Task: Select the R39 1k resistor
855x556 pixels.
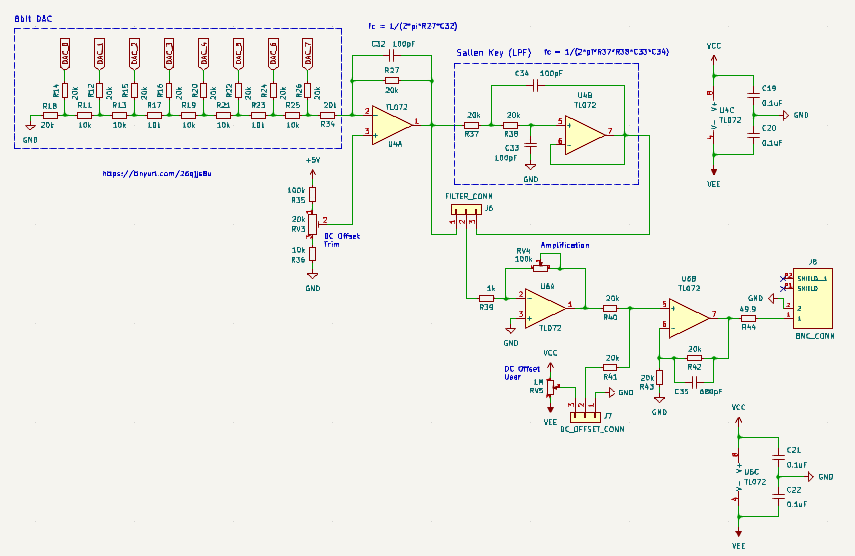Action: coord(488,297)
